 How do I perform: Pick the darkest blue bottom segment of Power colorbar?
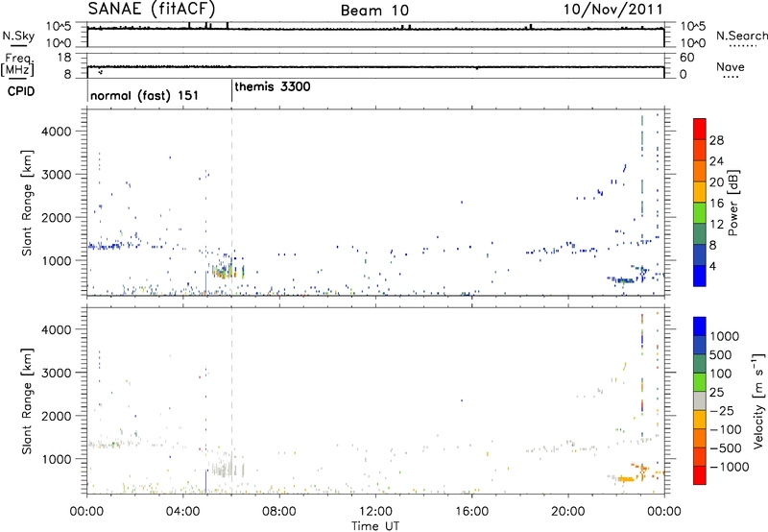click(x=700, y=276)
